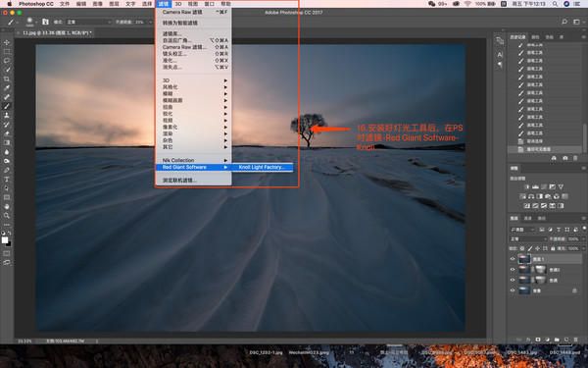The image size is (588, 368).
Task: Select the Zoom tool in the toolbar
Action: (x=7, y=216)
